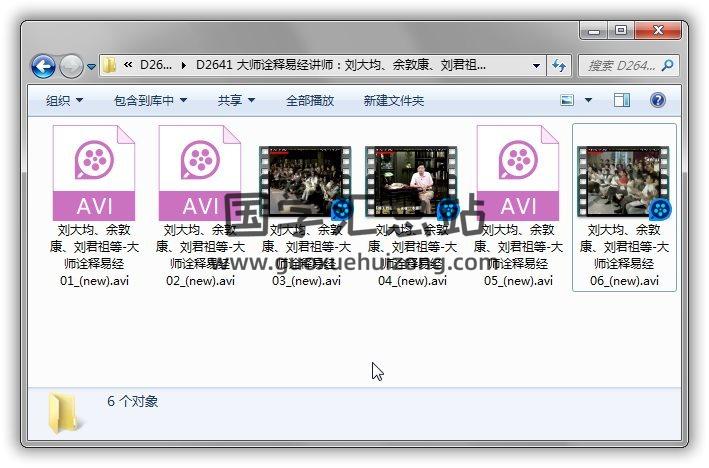This screenshot has width=709, height=468.
Task: Open Help with the question mark icon
Action: coord(657,100)
